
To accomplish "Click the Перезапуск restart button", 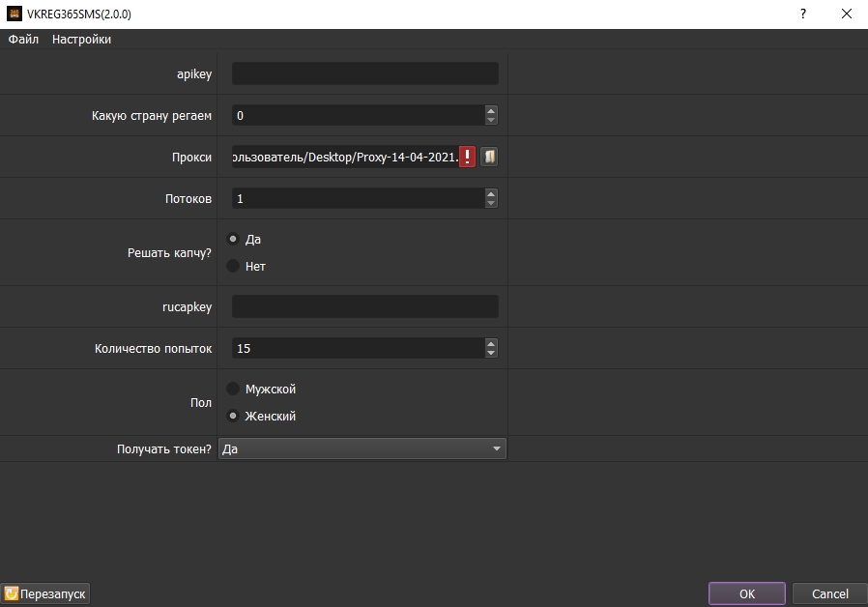I will [46, 593].
